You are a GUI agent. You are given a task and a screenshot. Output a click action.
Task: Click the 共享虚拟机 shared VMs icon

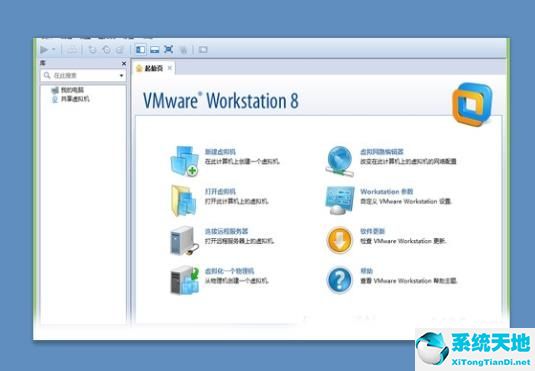[55, 99]
